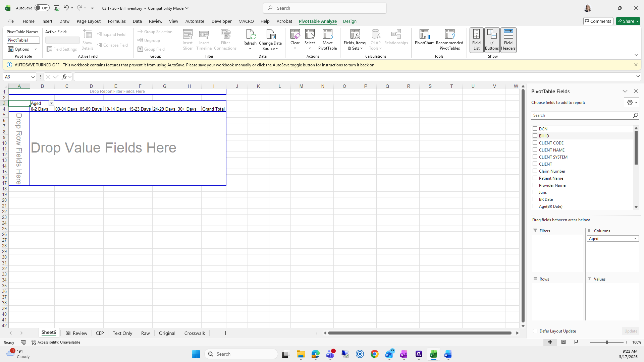Expand the Aged field dropdown in the Columns area
Viewport: 644px width, 362px height.
(635, 239)
